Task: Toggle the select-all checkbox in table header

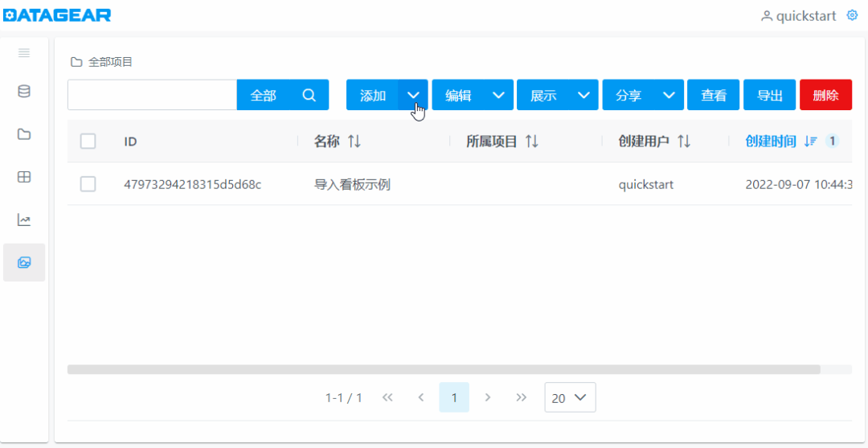Action: (x=88, y=142)
